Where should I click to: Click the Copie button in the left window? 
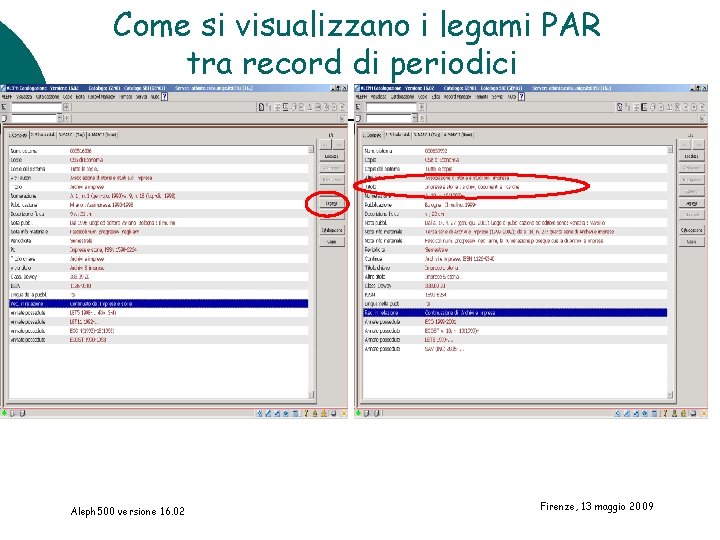point(332,242)
